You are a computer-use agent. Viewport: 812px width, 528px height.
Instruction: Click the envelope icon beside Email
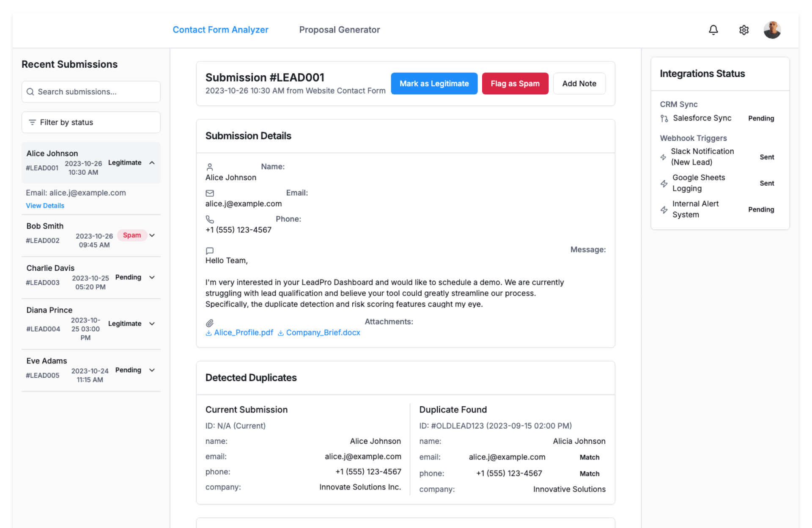click(x=210, y=193)
